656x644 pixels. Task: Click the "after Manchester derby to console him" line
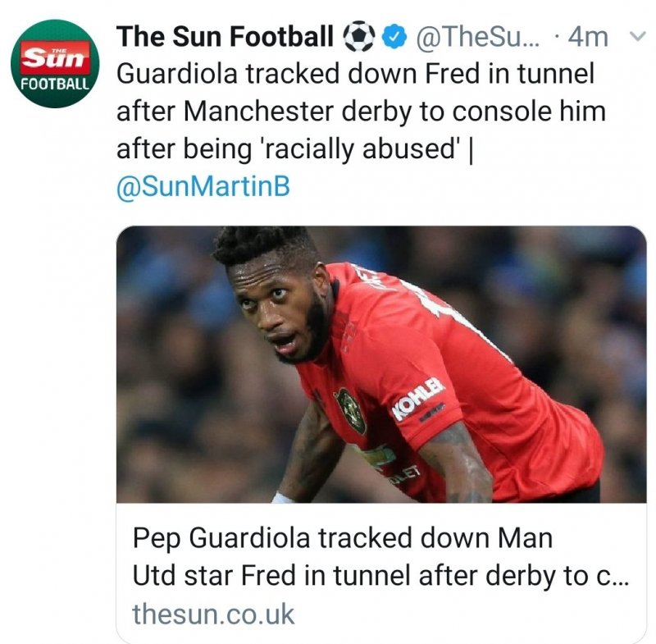click(x=361, y=112)
